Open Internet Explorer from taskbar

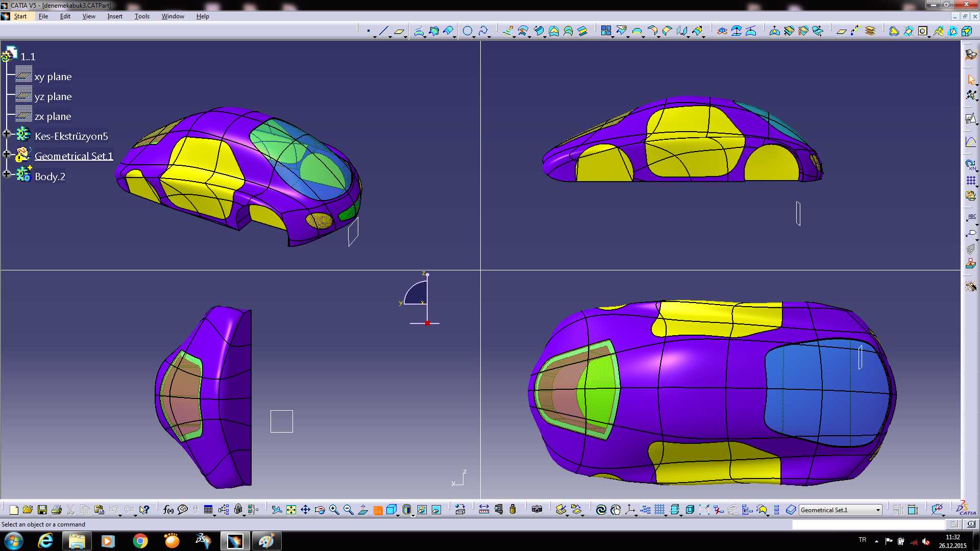click(x=45, y=541)
